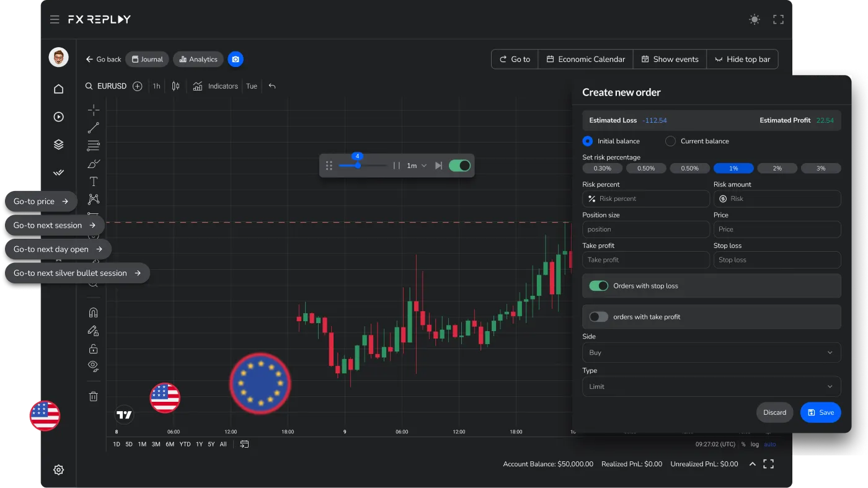The width and height of the screenshot is (868, 488).
Task: Add a symbol with the plus circle icon
Action: click(138, 86)
